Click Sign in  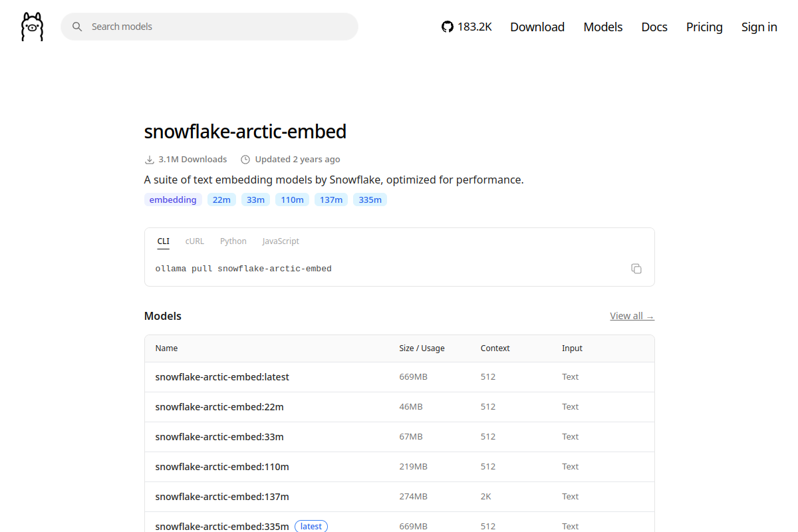tap(759, 27)
